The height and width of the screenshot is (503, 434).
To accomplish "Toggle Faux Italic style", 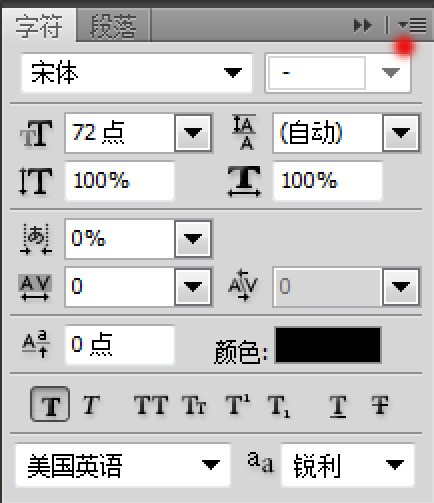I will (x=91, y=405).
